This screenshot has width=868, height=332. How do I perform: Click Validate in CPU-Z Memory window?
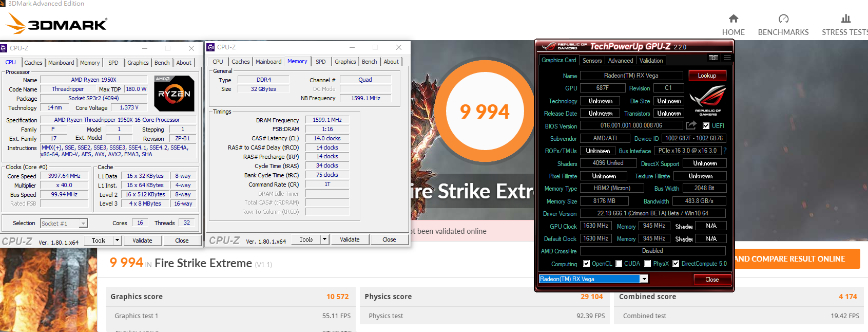pyautogui.click(x=350, y=239)
